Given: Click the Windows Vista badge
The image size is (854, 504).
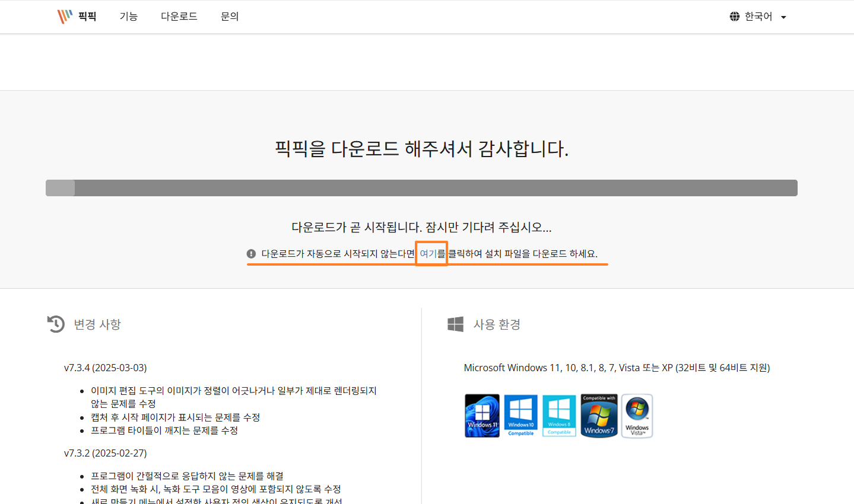Looking at the screenshot, I should (637, 416).
